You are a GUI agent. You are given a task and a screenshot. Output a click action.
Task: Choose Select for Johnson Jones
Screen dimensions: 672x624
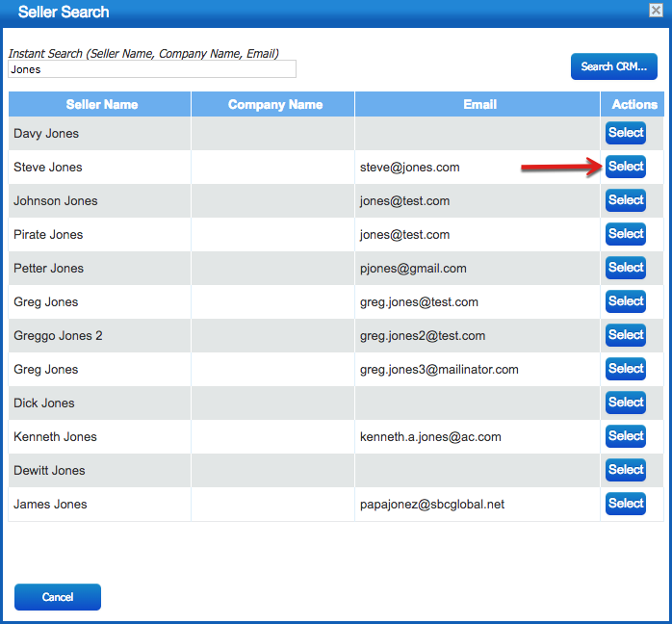click(x=625, y=200)
